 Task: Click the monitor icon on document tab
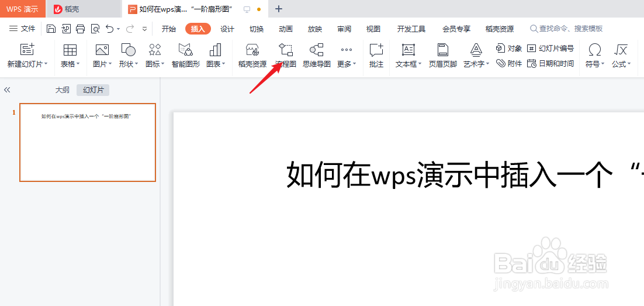click(247, 9)
